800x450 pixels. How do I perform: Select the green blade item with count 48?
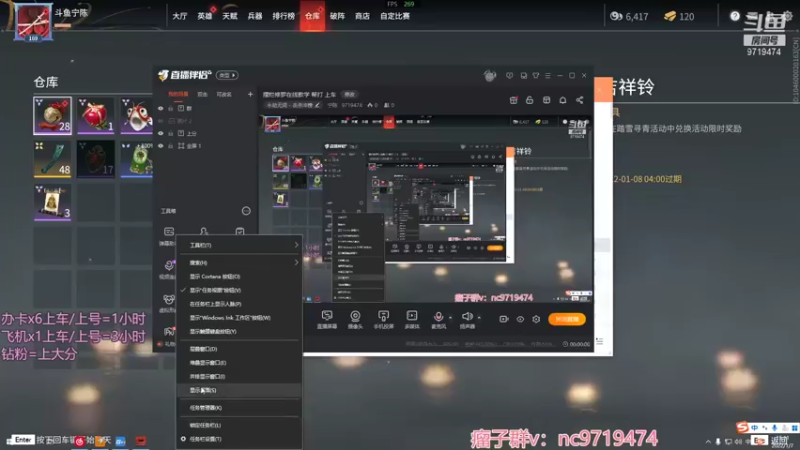tap(53, 159)
